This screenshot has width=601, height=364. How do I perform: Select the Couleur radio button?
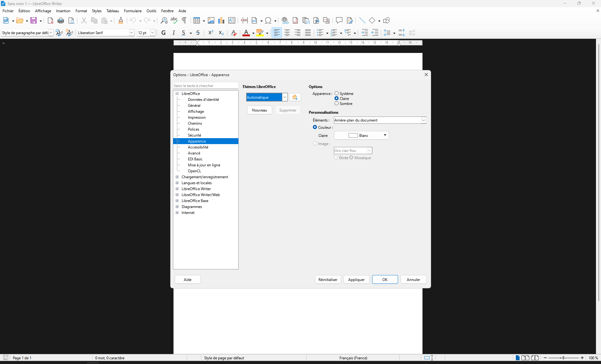click(x=315, y=127)
